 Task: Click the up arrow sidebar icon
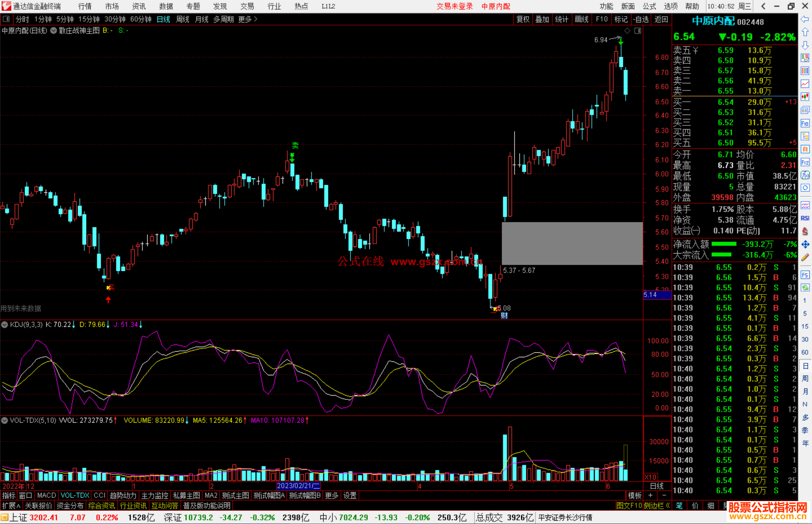805,32
